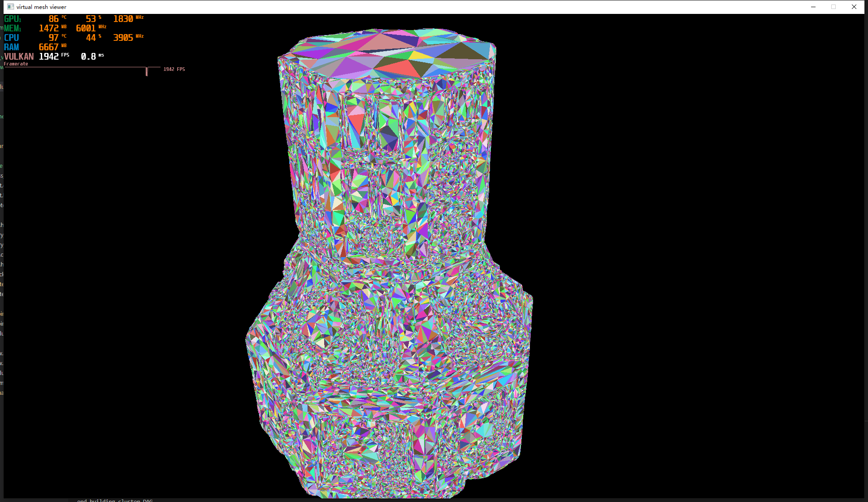Click the GPU temperature value 86

[x=53, y=19]
